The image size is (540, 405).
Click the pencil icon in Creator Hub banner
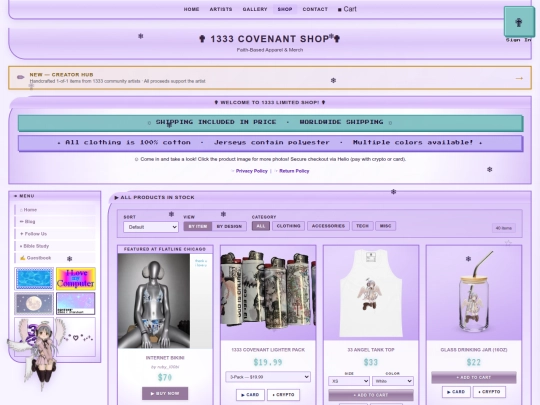[21, 77]
